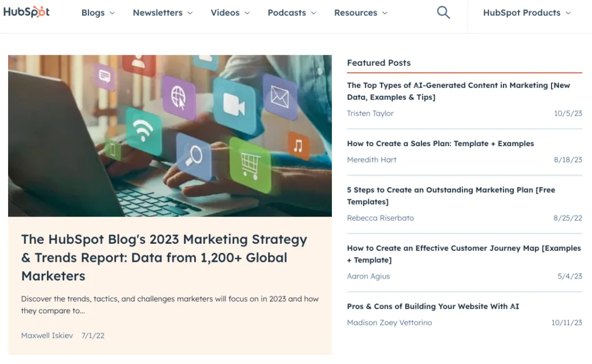Viewport: 592px width, 364px height.
Task: Open the How to Create a Sales Plan post
Action: click(x=441, y=144)
